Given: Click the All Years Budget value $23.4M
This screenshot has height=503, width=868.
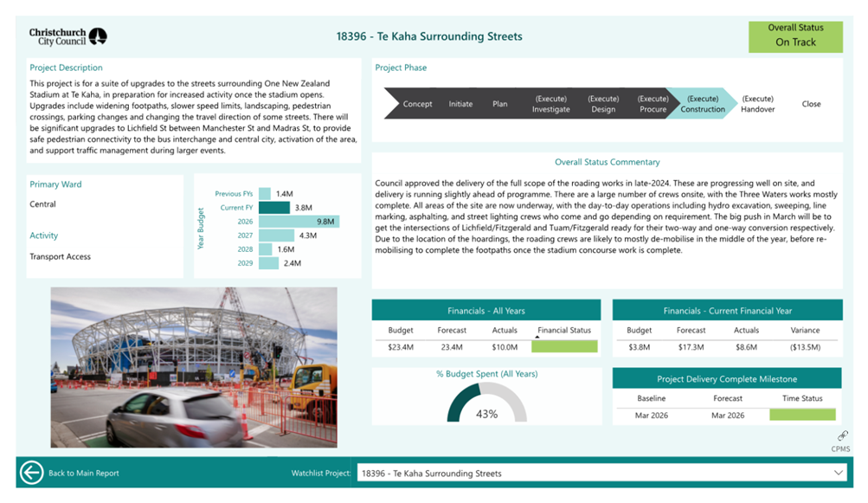Looking at the screenshot, I should click(x=400, y=347).
